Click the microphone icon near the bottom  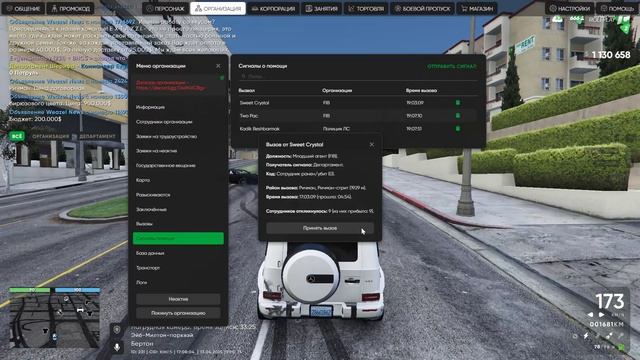coord(117,347)
